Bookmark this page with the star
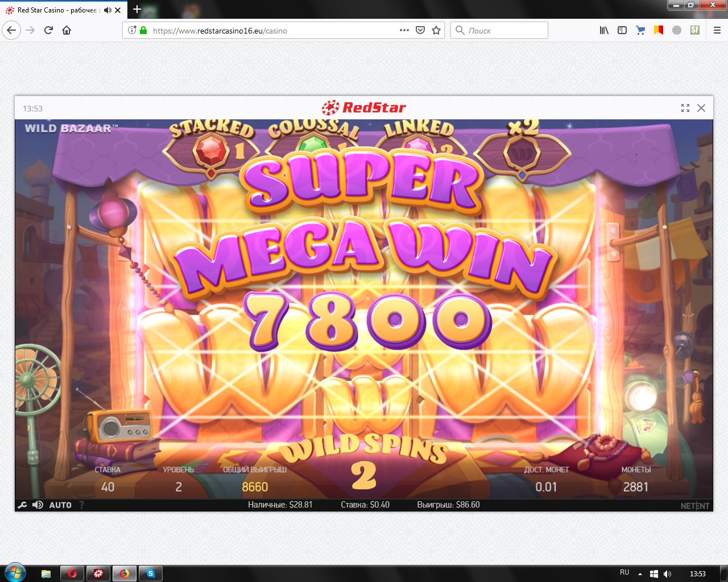 (x=436, y=30)
